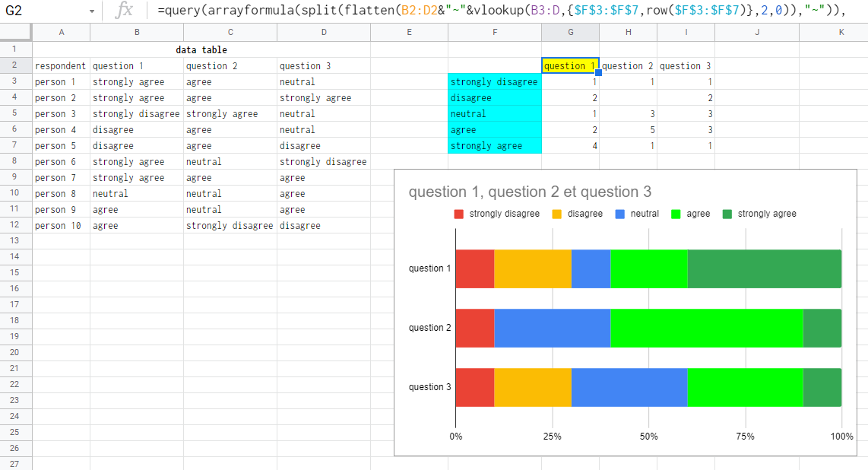This screenshot has height=470, width=868.
Task: Click the 'question 2' chart axis label
Action: [429, 328]
